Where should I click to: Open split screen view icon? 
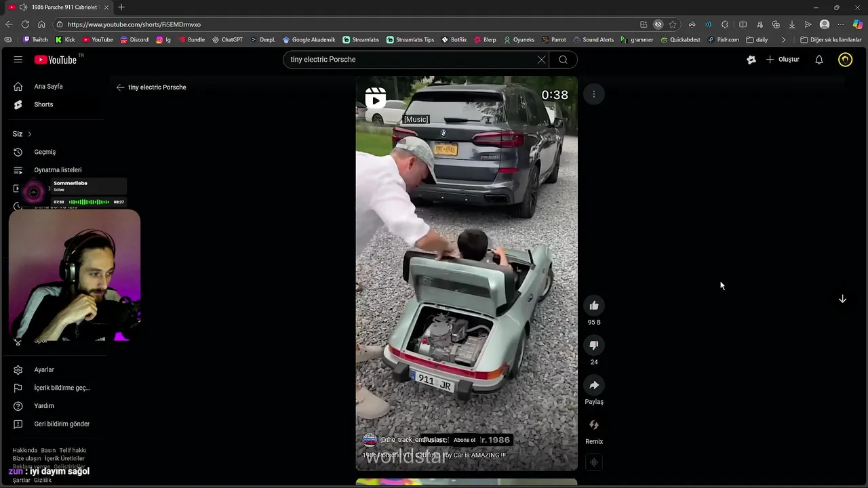[x=743, y=24]
